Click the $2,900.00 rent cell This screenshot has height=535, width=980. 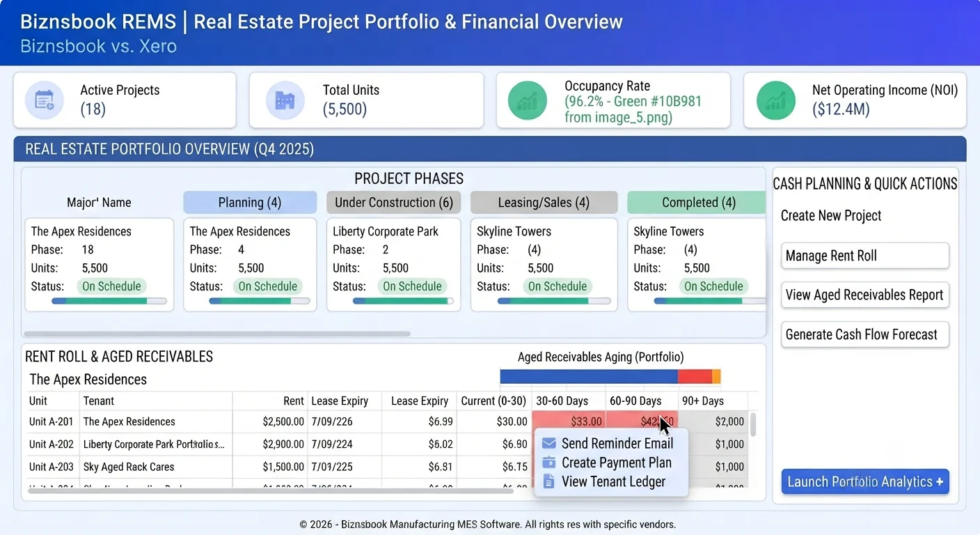click(x=270, y=444)
